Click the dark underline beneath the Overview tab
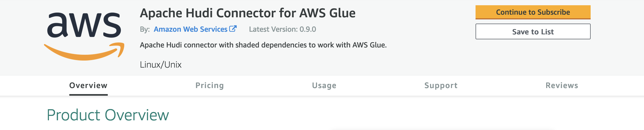 (x=88, y=95)
